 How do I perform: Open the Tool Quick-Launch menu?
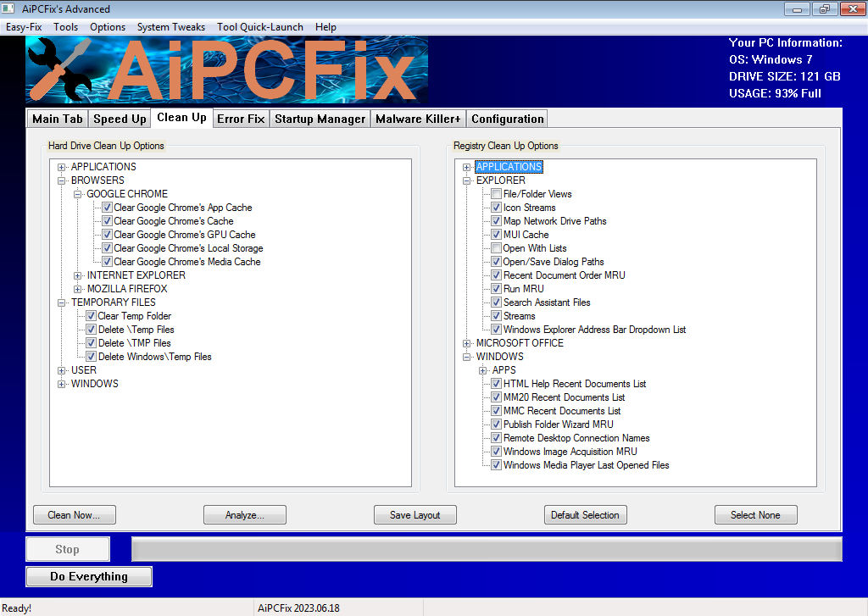[x=260, y=26]
